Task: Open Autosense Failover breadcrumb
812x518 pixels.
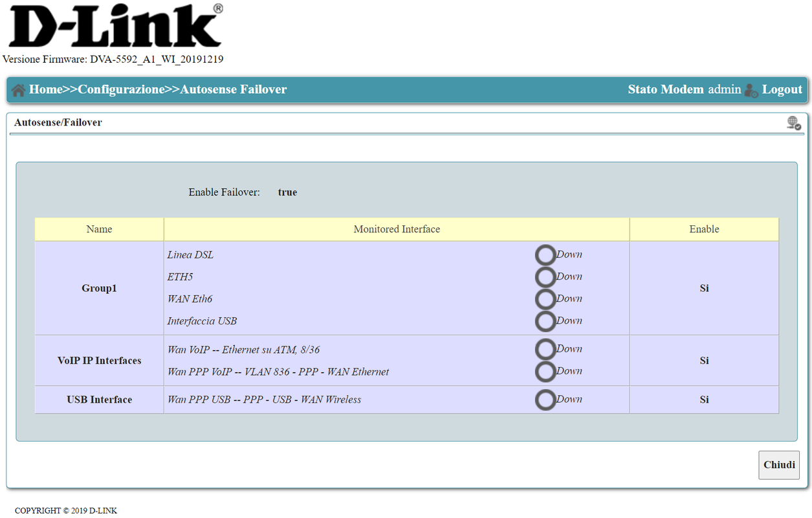Action: (233, 89)
